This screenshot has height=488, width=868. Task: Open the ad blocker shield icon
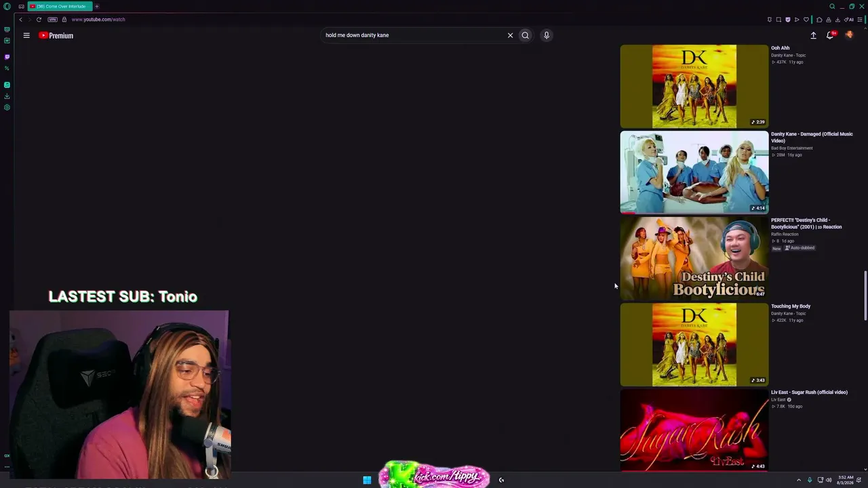787,20
